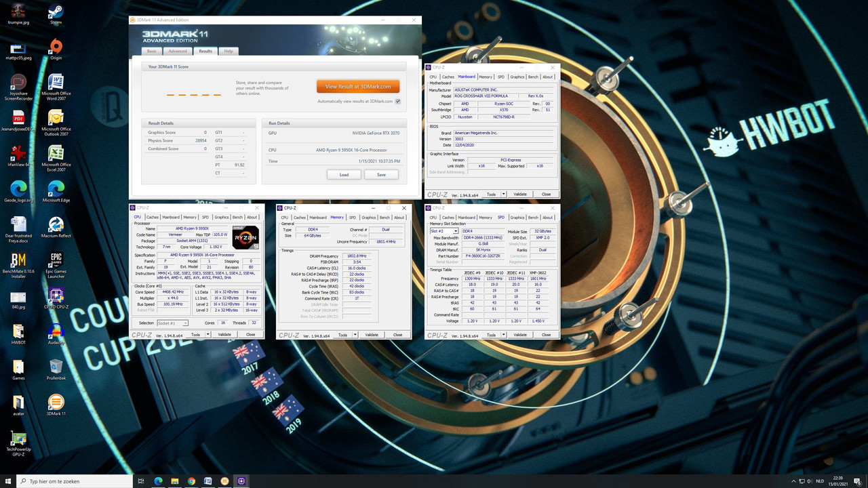868x488 pixels.
Task: Select the Audacity desktop icon
Action: [x=56, y=334]
